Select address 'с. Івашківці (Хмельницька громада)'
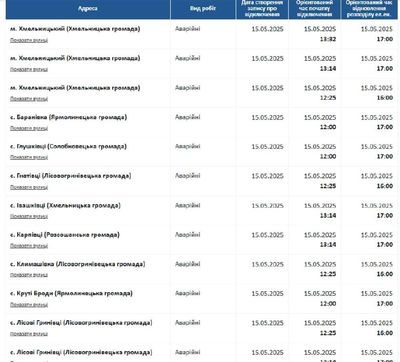400x362 pixels. point(65,205)
